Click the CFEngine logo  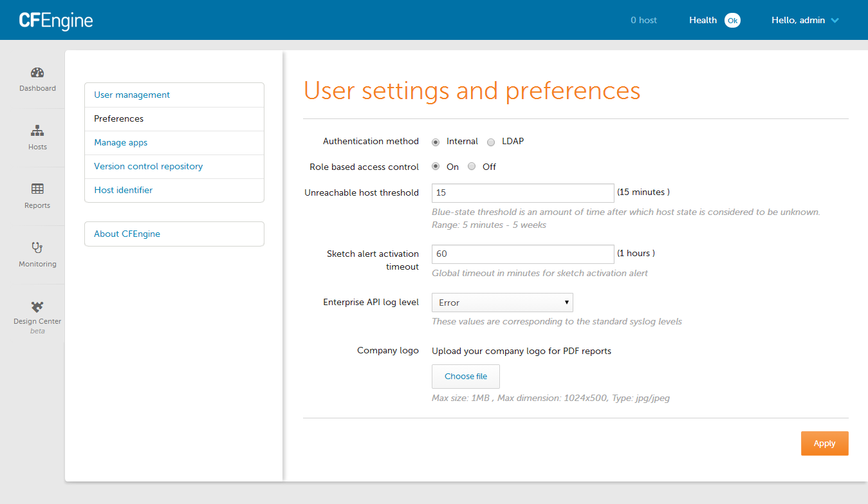[x=56, y=20]
